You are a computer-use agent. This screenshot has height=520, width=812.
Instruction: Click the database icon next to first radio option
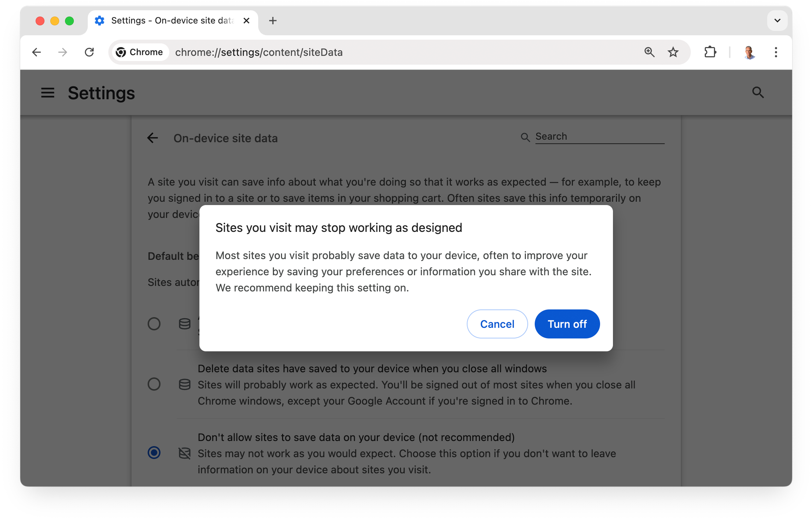pos(185,323)
